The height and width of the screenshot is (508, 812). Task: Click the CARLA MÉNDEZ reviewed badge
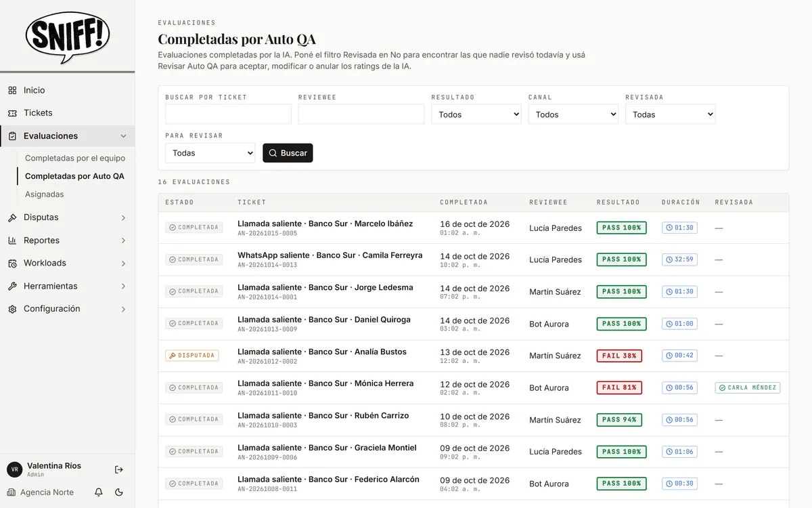748,388
